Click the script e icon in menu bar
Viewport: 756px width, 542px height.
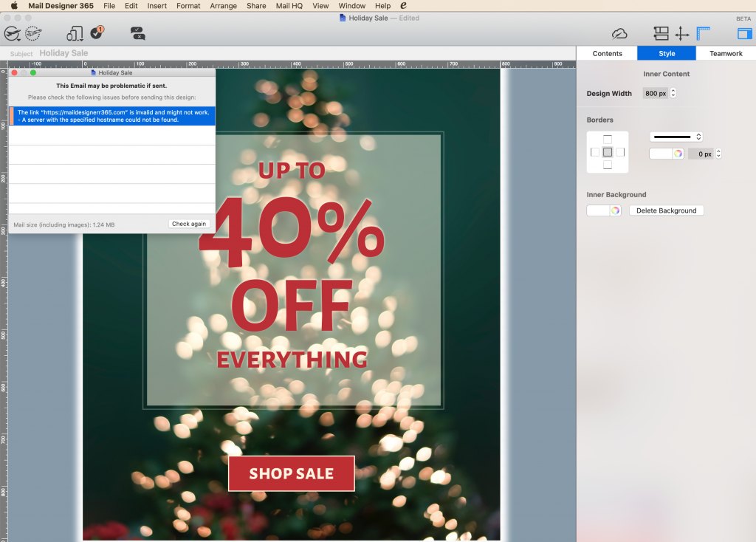pos(404,6)
